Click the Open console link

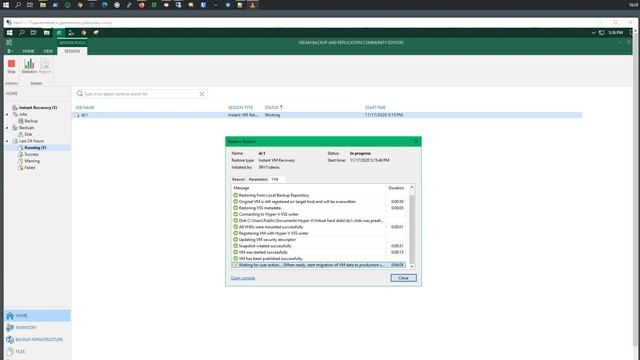click(243, 278)
